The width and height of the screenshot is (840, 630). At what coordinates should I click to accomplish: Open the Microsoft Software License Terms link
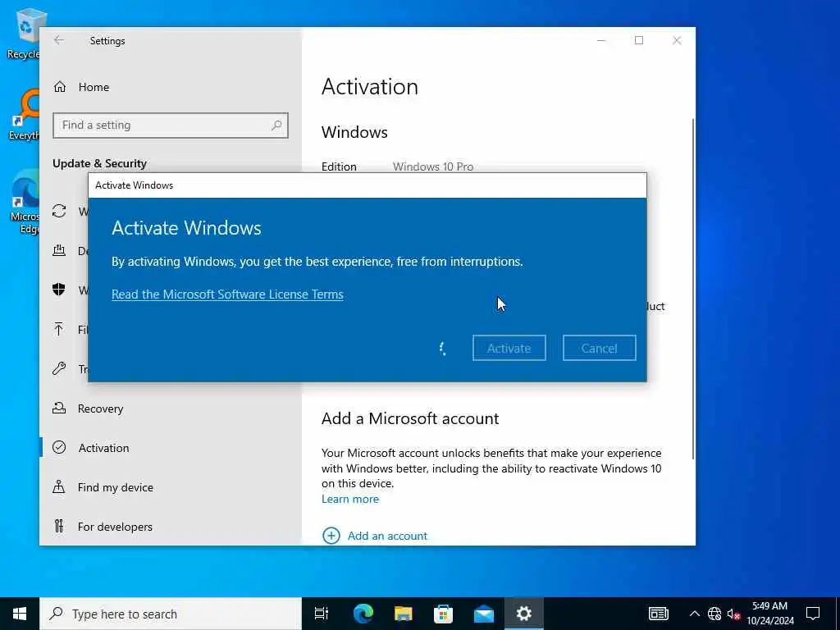227,294
